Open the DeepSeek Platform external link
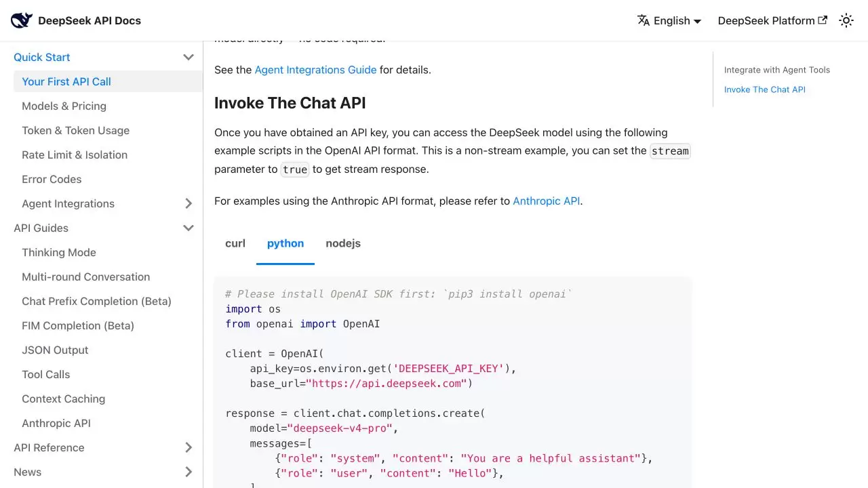868x488 pixels. click(772, 20)
